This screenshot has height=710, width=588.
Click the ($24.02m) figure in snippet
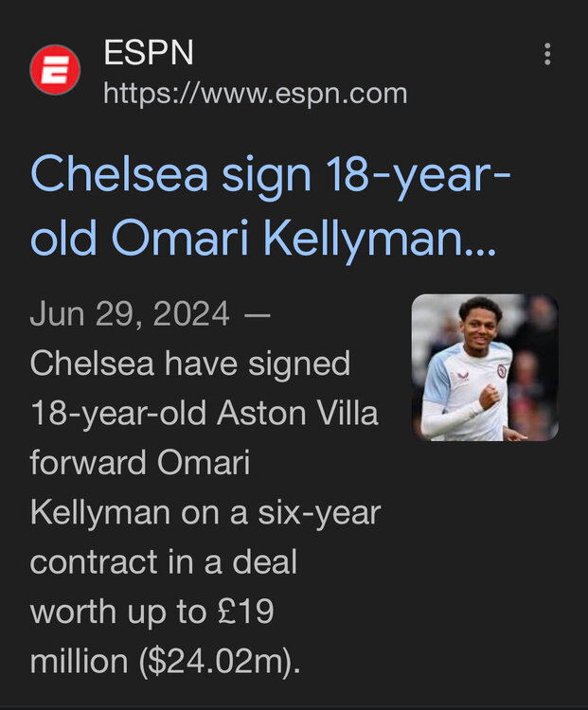pyautogui.click(x=220, y=661)
